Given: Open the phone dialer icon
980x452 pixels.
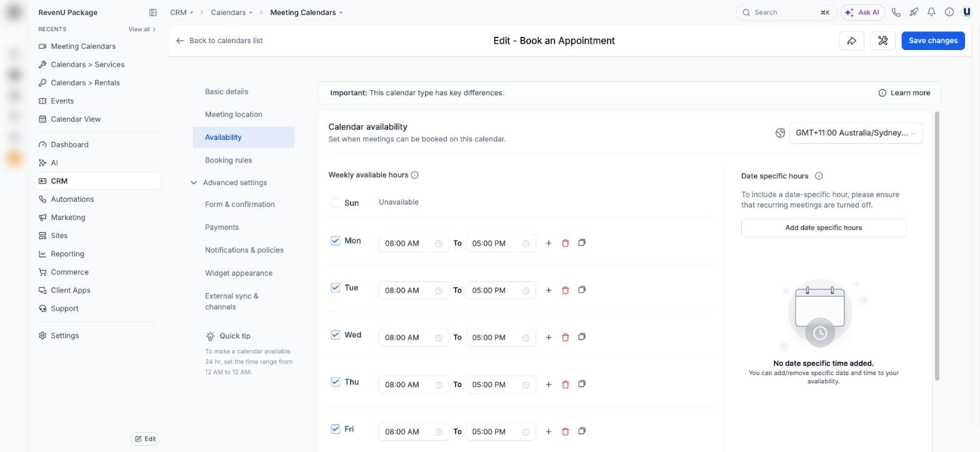Looking at the screenshot, I should pos(896,13).
